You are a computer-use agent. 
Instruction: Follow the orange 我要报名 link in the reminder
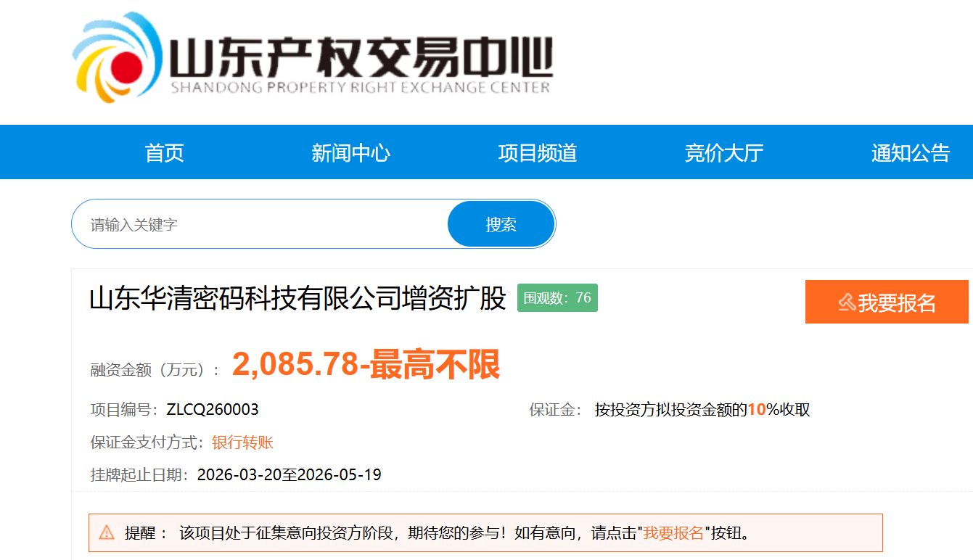click(673, 533)
